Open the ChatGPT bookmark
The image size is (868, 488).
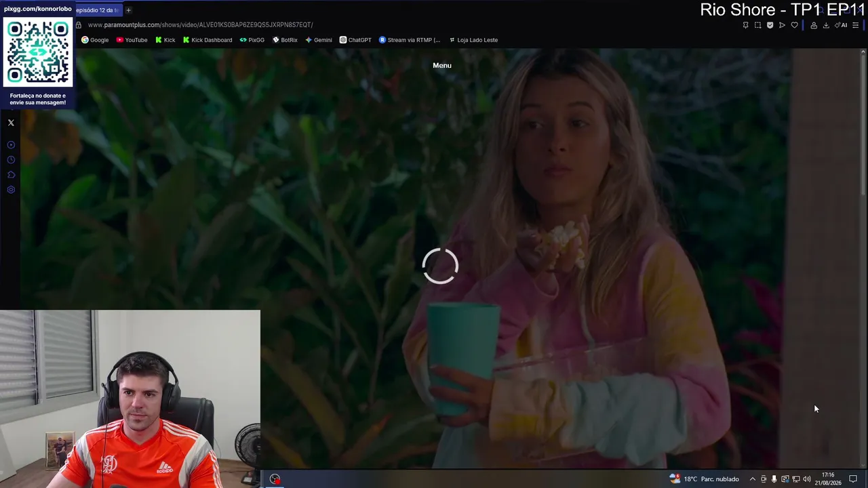[355, 40]
